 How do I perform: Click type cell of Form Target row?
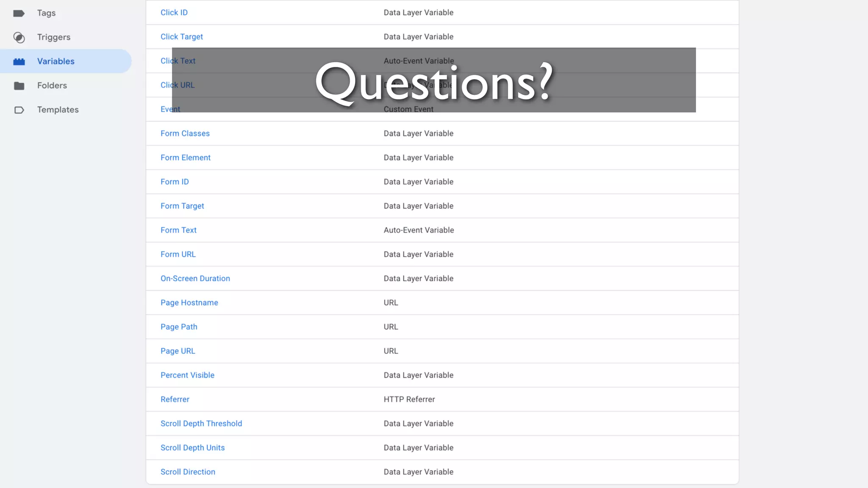pos(419,205)
